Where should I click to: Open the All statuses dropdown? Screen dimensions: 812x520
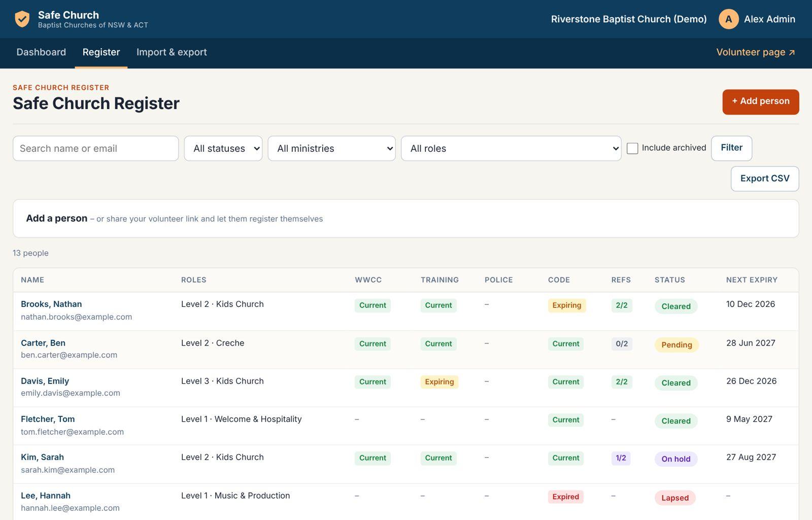tap(223, 149)
